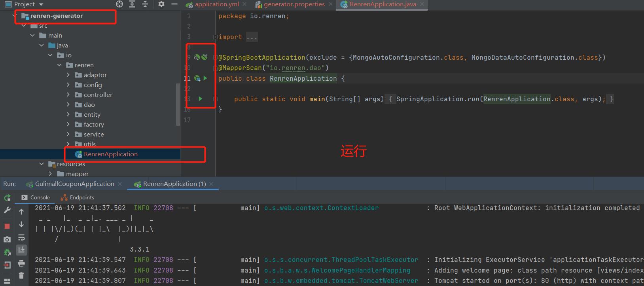This screenshot has width=644, height=286.
Task: Collapse the renren package
Action: pyautogui.click(x=59, y=65)
